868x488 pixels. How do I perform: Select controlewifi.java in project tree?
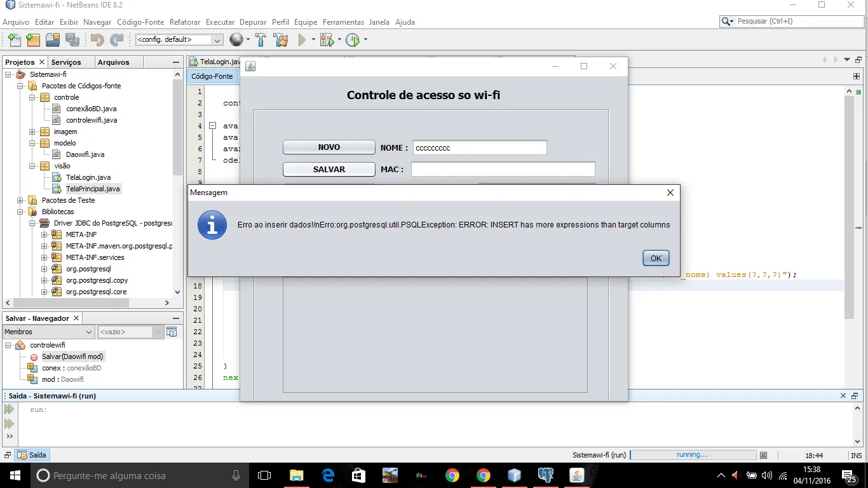pyautogui.click(x=92, y=120)
